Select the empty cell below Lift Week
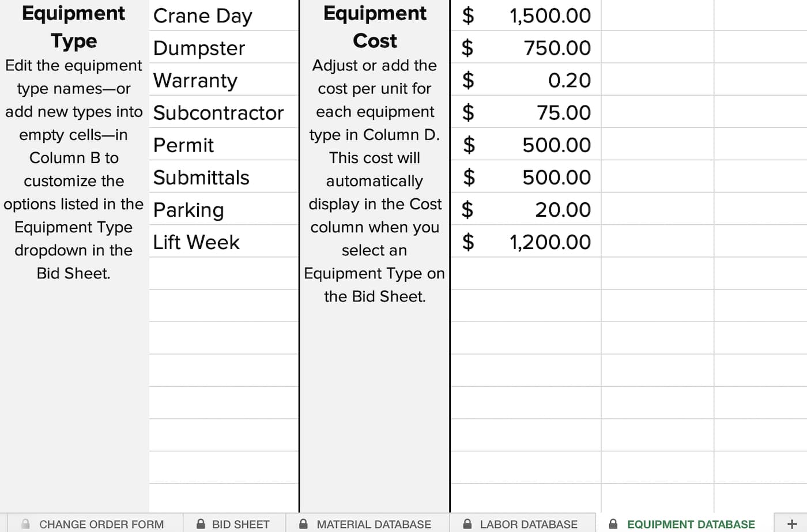This screenshot has height=532, width=807. click(x=223, y=274)
